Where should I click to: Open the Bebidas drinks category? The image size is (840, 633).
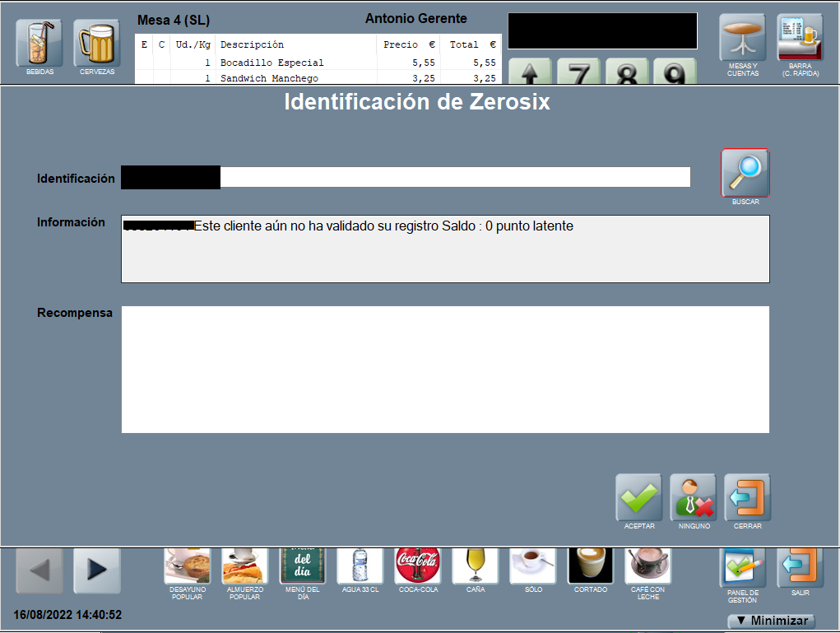click(x=39, y=44)
